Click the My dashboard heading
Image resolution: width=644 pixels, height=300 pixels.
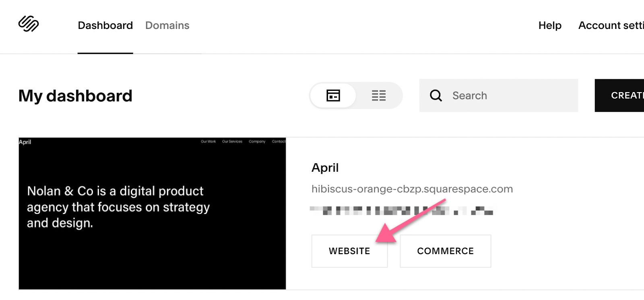click(75, 96)
